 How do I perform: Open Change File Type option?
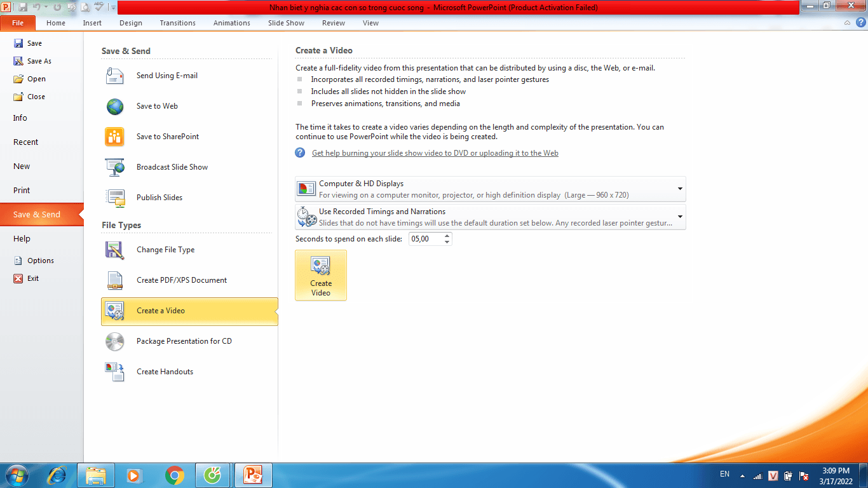pos(165,250)
